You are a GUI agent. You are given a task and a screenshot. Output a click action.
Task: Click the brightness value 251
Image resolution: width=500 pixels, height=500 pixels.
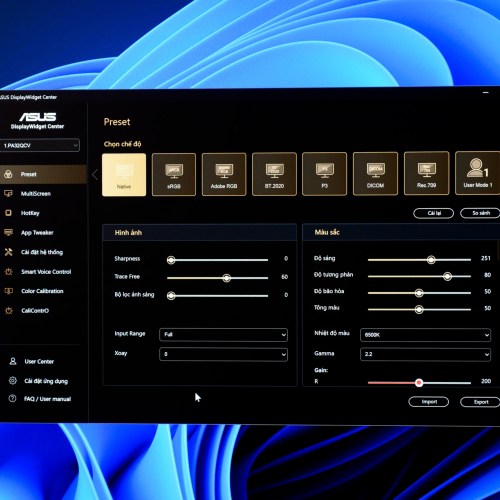(486, 258)
